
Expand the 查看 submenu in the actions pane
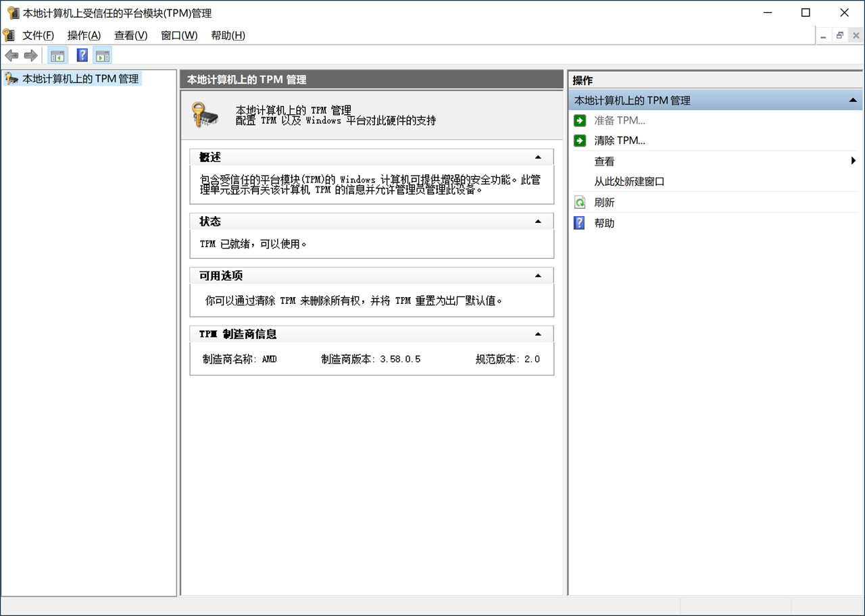click(x=854, y=161)
